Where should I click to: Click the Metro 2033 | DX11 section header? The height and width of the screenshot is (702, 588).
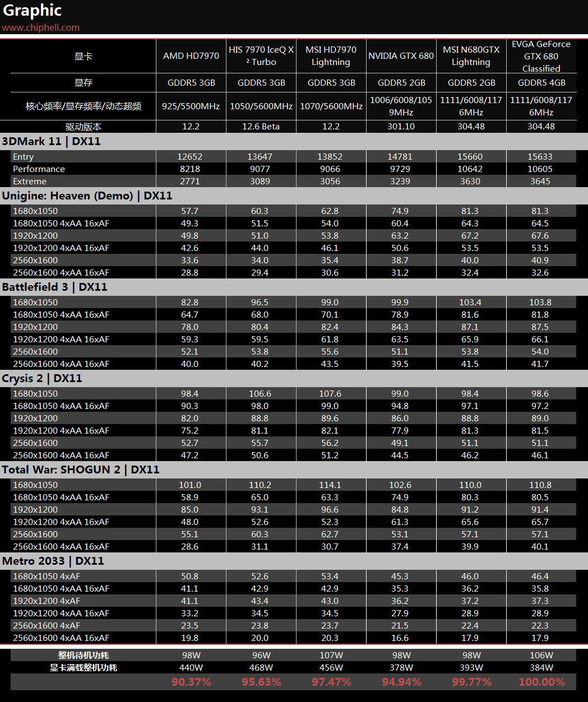coord(53,561)
